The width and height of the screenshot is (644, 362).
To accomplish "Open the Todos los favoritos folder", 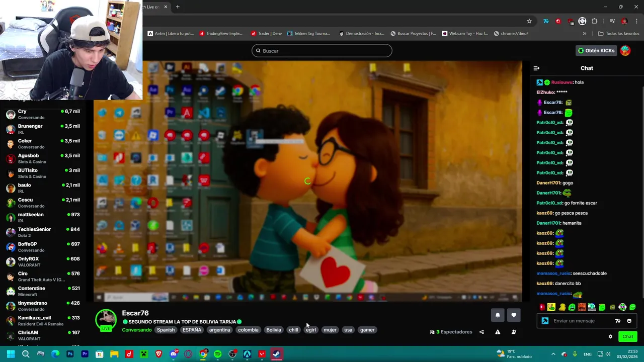I will click(x=618, y=34).
